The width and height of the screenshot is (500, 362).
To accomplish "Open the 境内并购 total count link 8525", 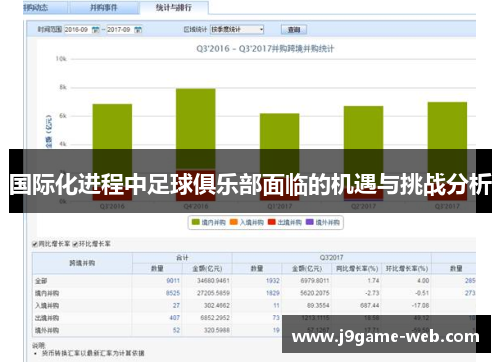I will click(x=173, y=293).
